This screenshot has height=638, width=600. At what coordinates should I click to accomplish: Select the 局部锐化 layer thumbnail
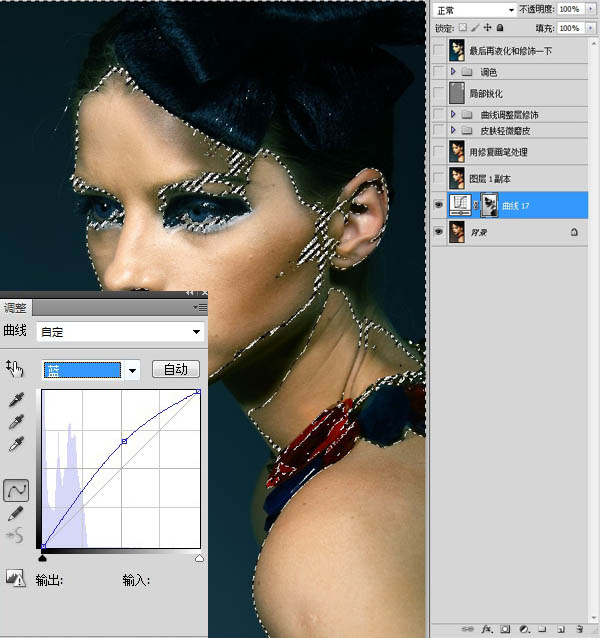coord(457,93)
